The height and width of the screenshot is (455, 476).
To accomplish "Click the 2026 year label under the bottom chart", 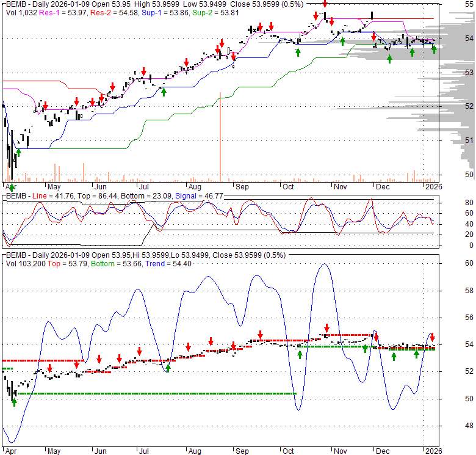I will tap(432, 451).
